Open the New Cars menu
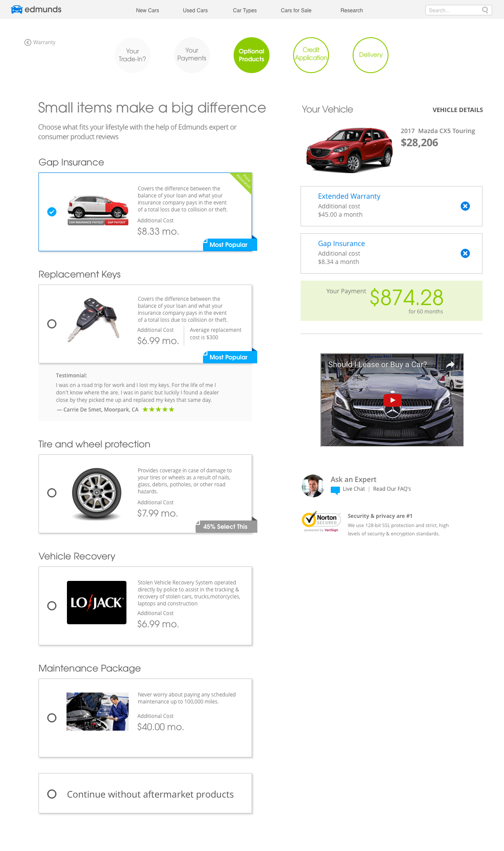 click(x=147, y=11)
